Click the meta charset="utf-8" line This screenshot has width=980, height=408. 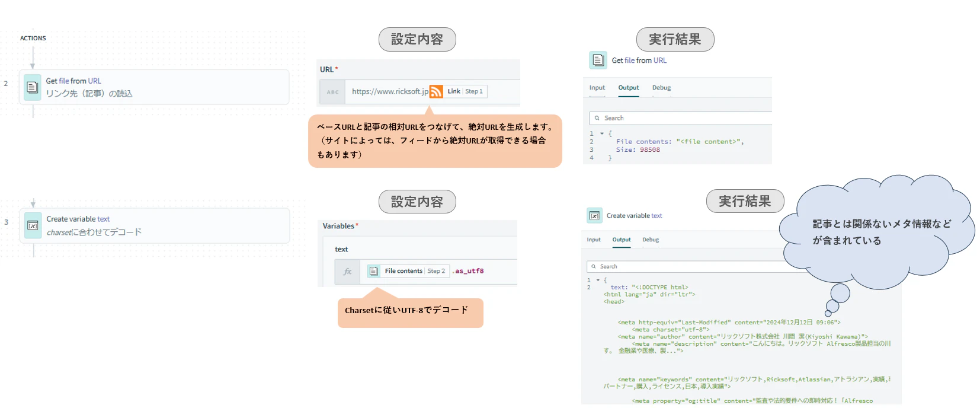coord(671,330)
